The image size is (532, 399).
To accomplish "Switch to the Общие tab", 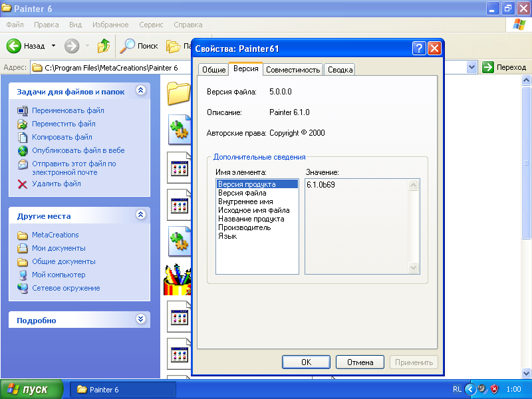I will click(213, 70).
